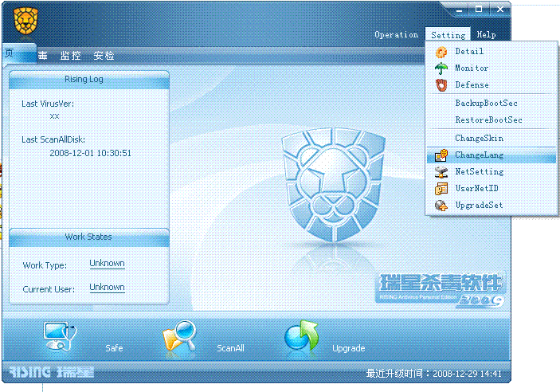Open UpgradeSet menu entry
Viewport: 560px width, 392px height.
(x=491, y=205)
